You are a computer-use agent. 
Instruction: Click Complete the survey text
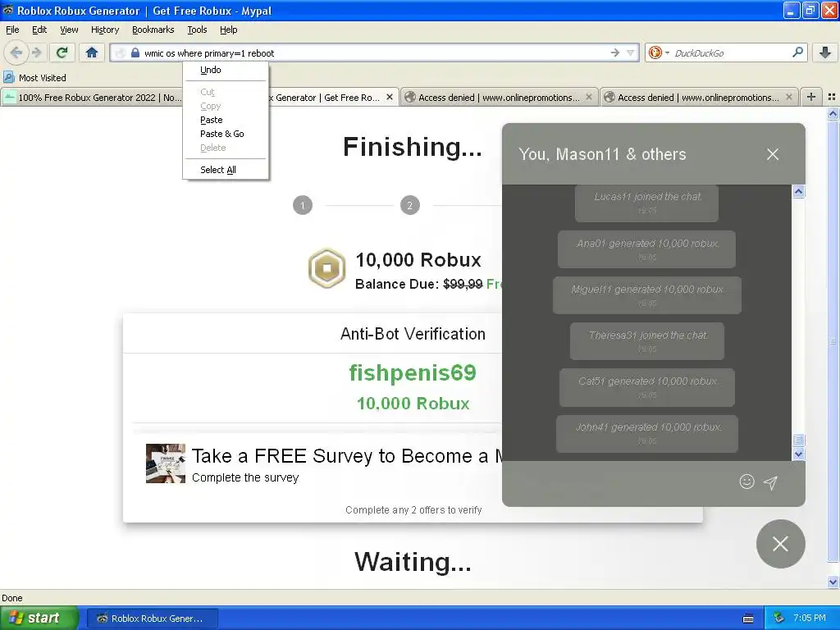(245, 478)
